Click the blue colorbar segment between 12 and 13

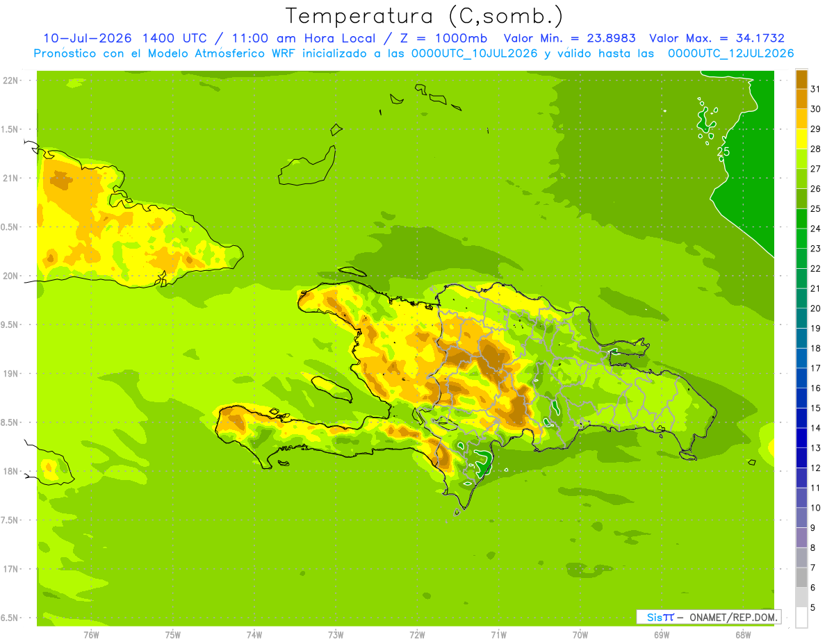801,458
